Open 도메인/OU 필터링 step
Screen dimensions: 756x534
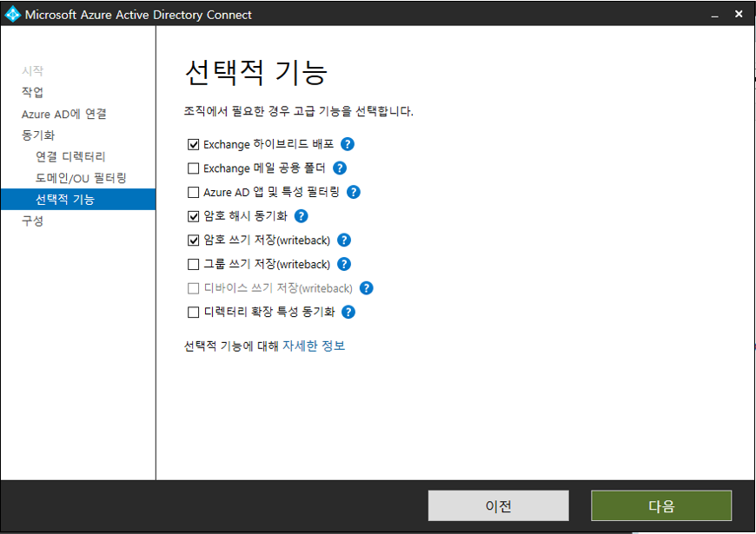tap(81, 178)
